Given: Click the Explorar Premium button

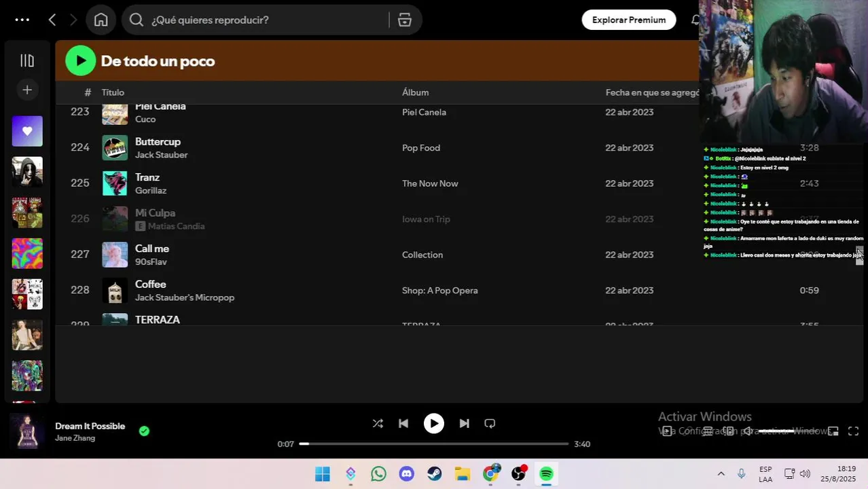Looking at the screenshot, I should click(x=628, y=20).
